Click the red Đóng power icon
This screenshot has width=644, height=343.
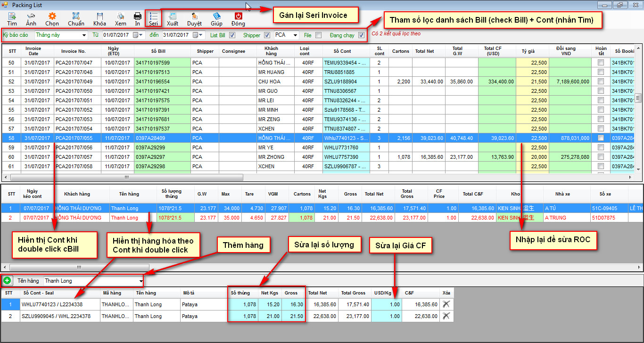[238, 19]
